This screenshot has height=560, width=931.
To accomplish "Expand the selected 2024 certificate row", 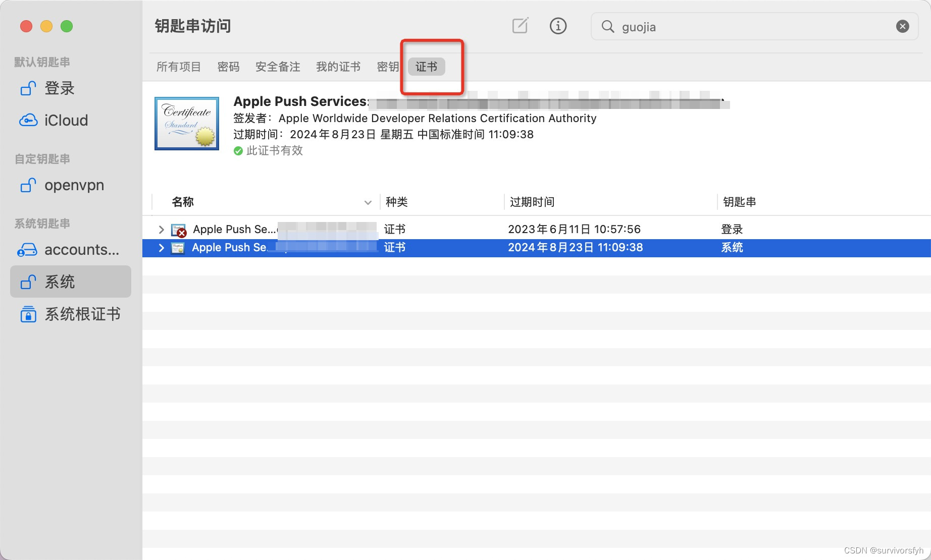I will [x=161, y=248].
